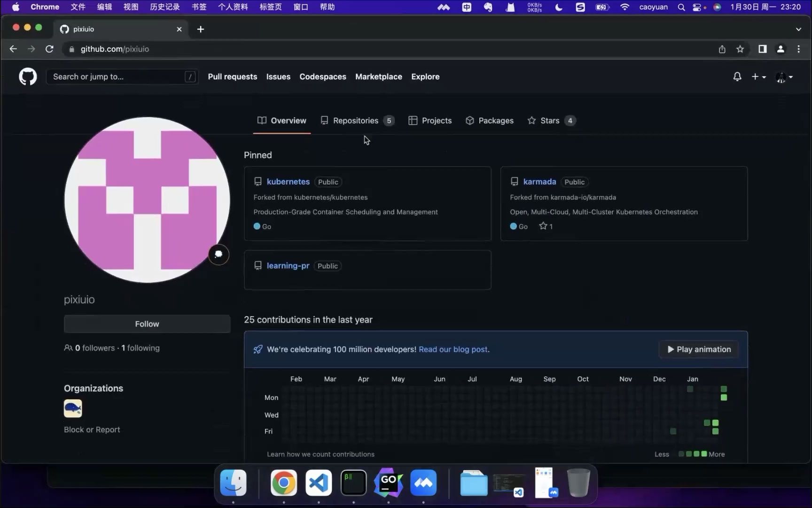This screenshot has height=508, width=812.
Task: Open the learning-pr pinned repository
Action: pyautogui.click(x=288, y=266)
